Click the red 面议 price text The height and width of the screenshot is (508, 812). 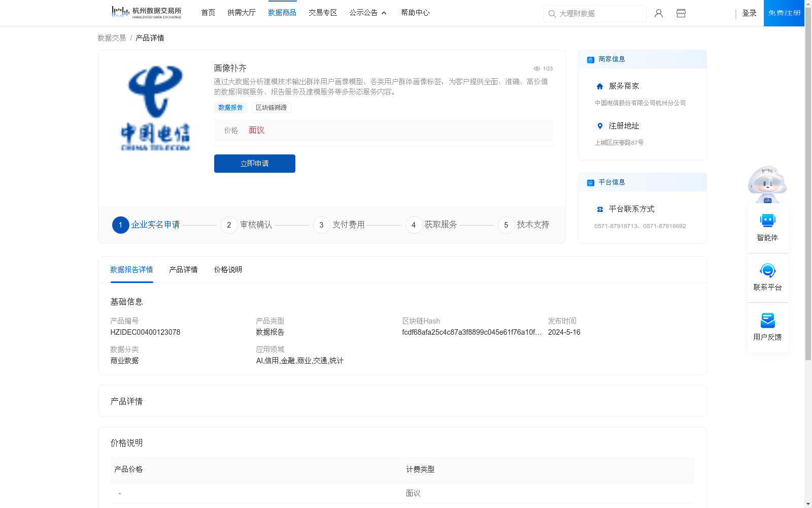tap(257, 131)
